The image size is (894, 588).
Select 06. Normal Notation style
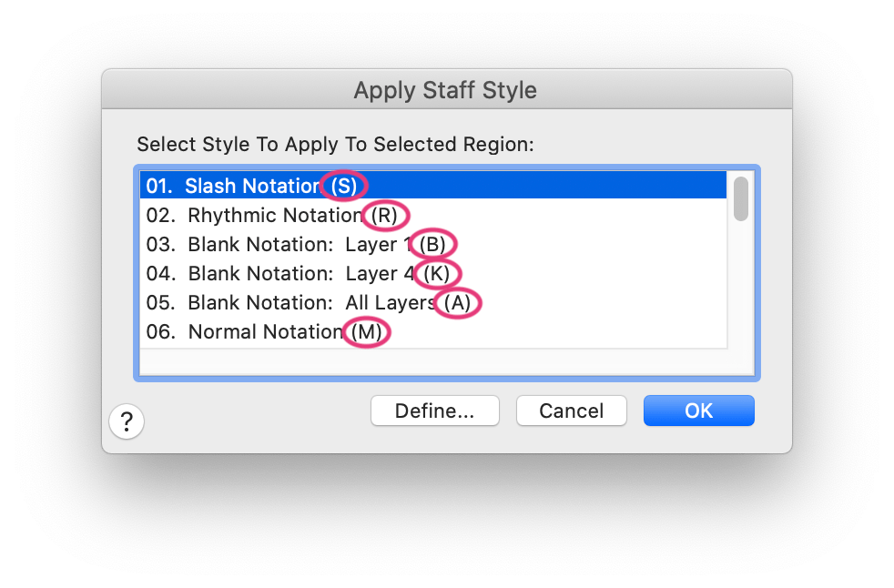[246, 332]
